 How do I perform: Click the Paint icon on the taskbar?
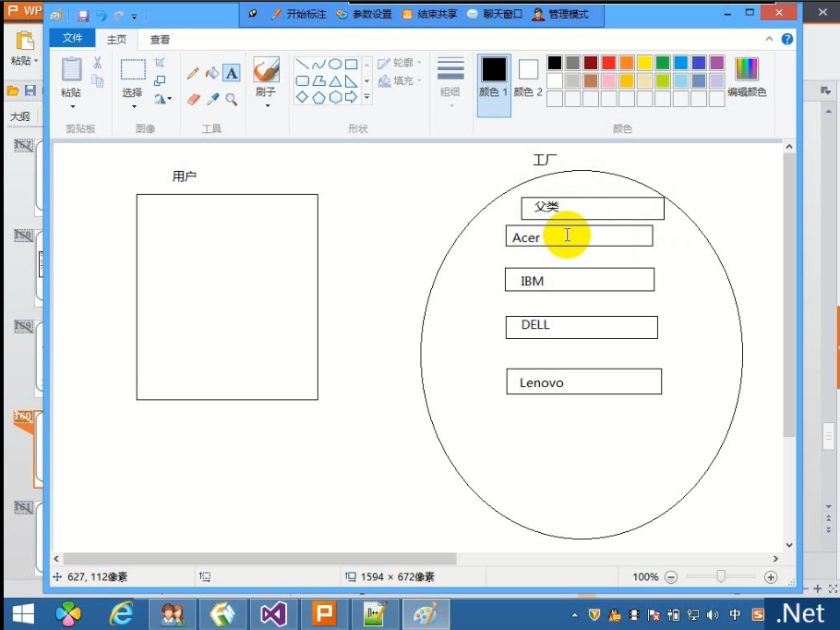point(426,613)
